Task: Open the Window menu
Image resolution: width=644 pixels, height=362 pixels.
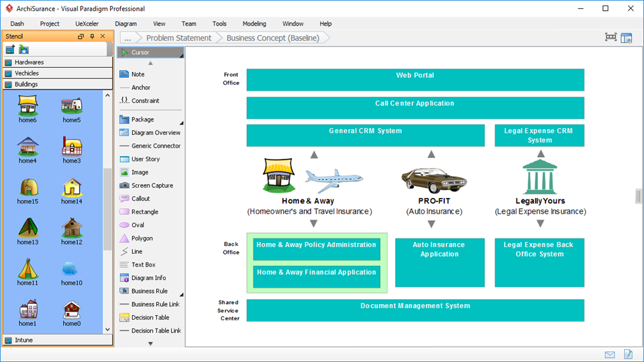Action: pos(293,24)
